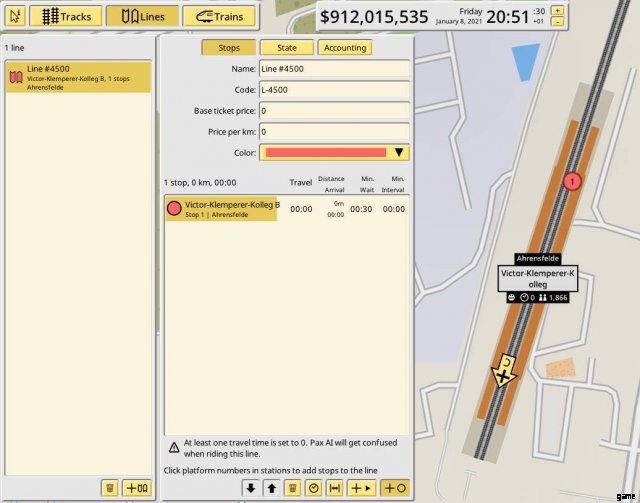Add a new line button
Screen dimensions: 640x503
click(x=136, y=488)
